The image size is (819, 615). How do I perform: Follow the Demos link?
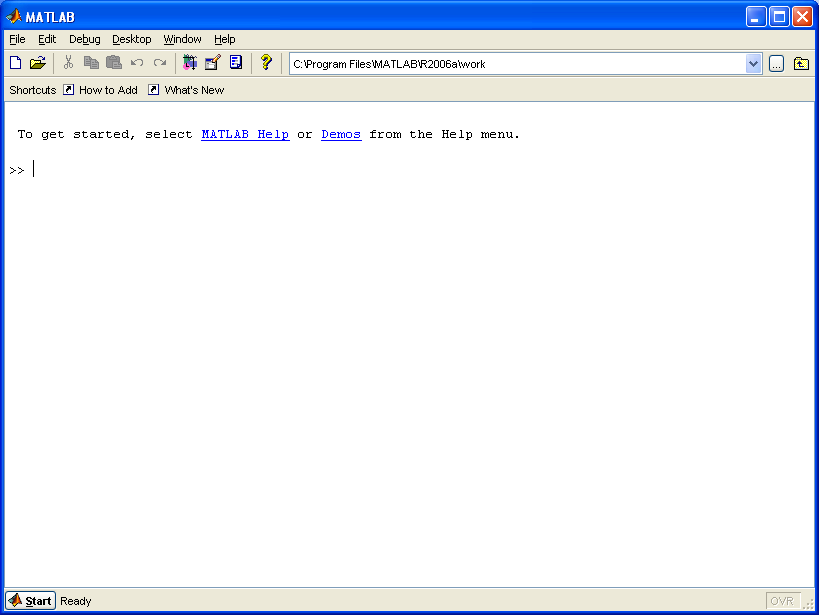341,134
